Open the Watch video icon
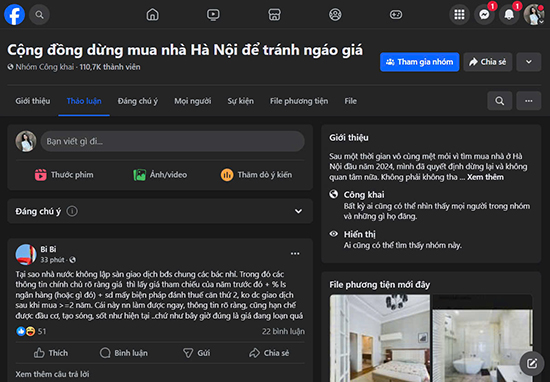Image resolution: width=550 pixels, height=382 pixels. (213, 15)
